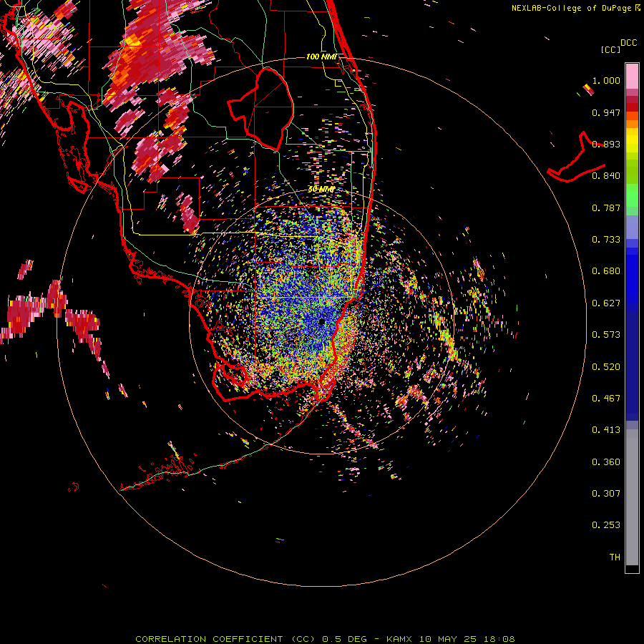Click the DCC product label
Image resolution: width=644 pixels, height=644 pixels.
coord(629,43)
